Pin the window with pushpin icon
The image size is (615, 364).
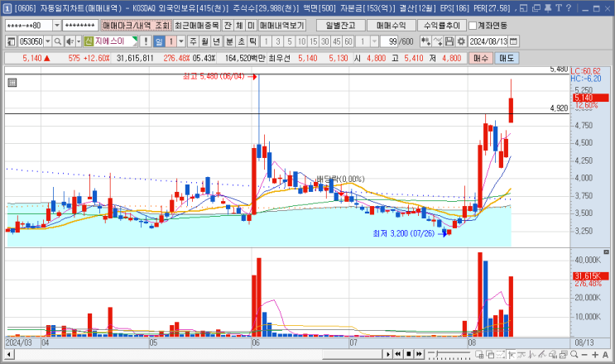(x=548, y=7)
